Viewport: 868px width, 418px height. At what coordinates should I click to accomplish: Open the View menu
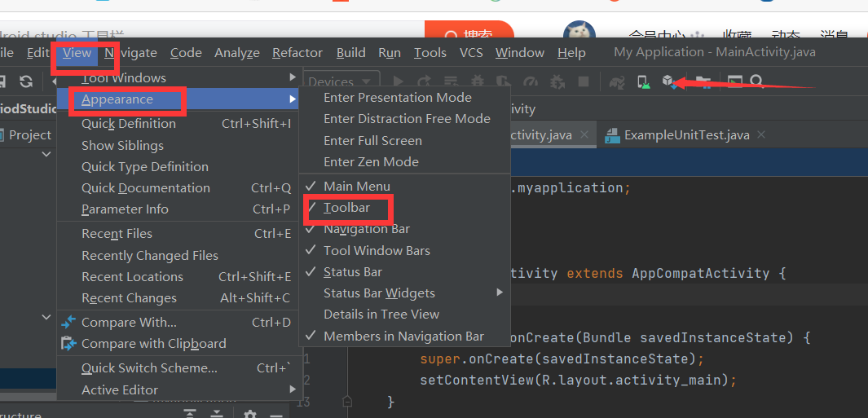[x=77, y=53]
